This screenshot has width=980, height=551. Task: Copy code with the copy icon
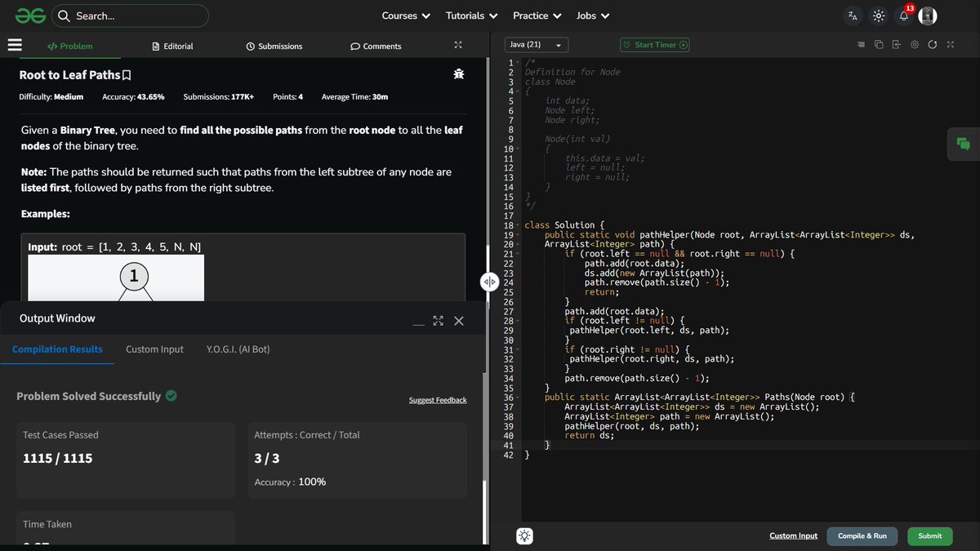click(879, 44)
